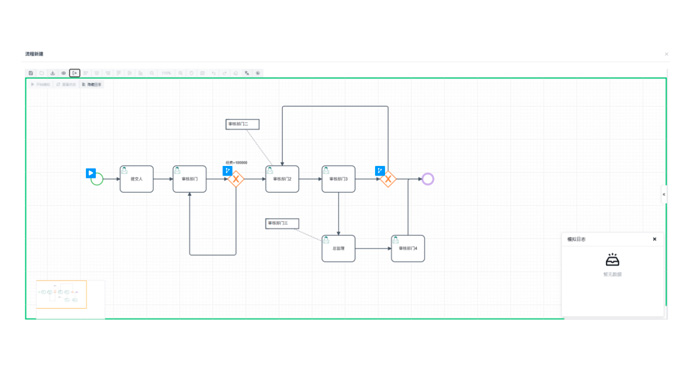This screenshot has height=388, width=690.
Task: Select the purple end event circle
Action: point(428,179)
